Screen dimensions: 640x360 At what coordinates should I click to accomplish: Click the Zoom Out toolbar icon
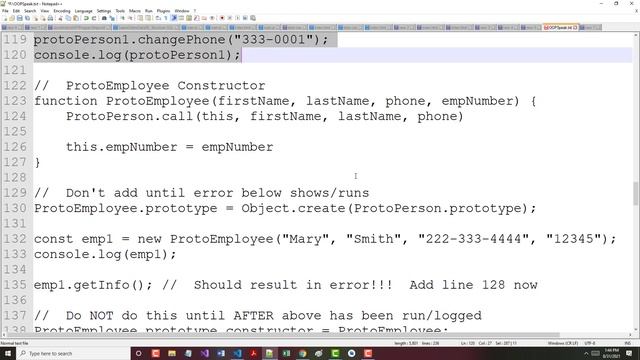click(131, 18)
